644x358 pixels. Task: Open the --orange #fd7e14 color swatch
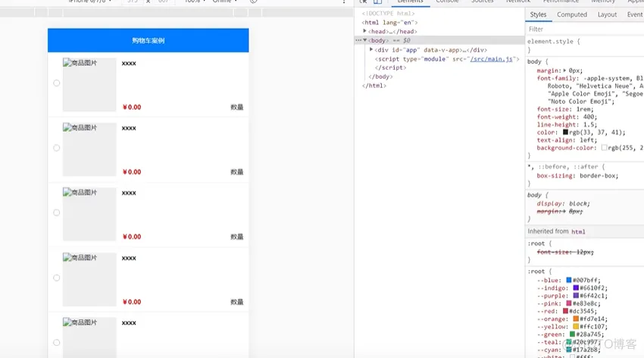pyautogui.click(x=576, y=319)
